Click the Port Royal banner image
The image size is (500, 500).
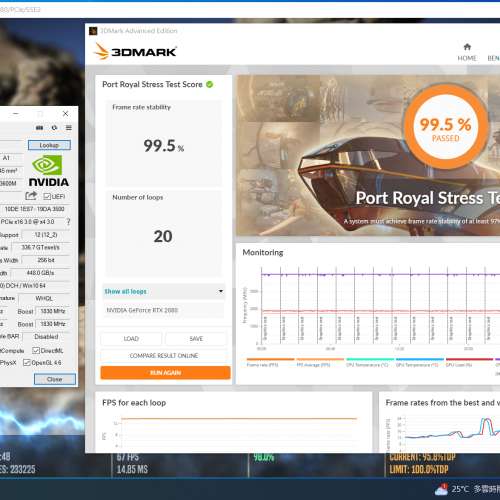pyautogui.click(x=368, y=155)
